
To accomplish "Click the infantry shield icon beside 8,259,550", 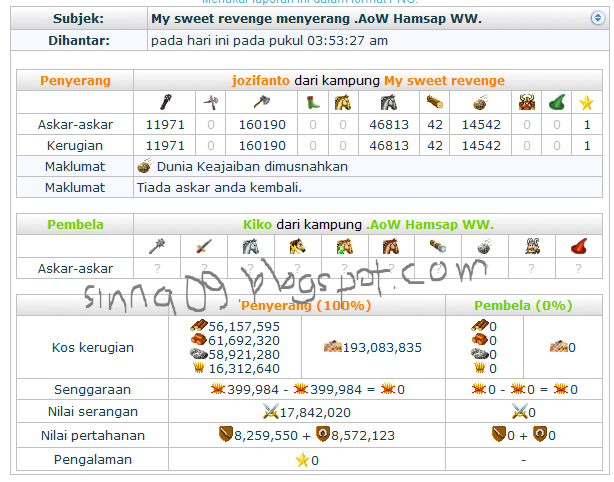I will (226, 434).
